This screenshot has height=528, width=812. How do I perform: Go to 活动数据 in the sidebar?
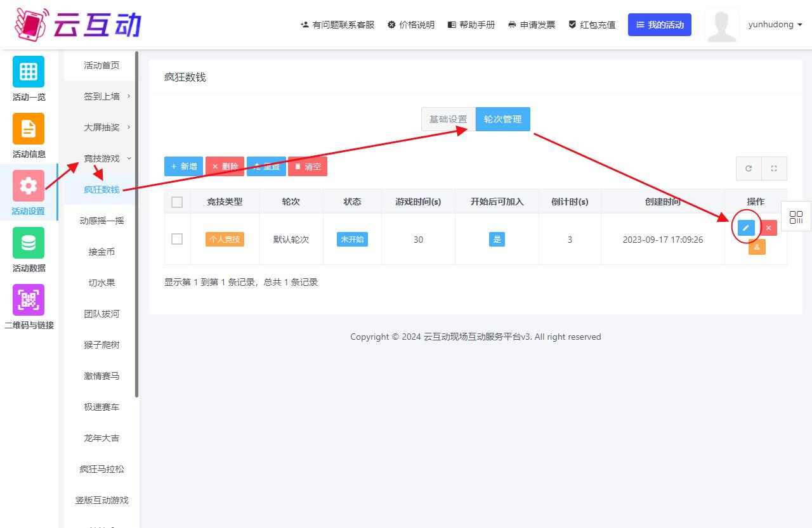pyautogui.click(x=29, y=250)
